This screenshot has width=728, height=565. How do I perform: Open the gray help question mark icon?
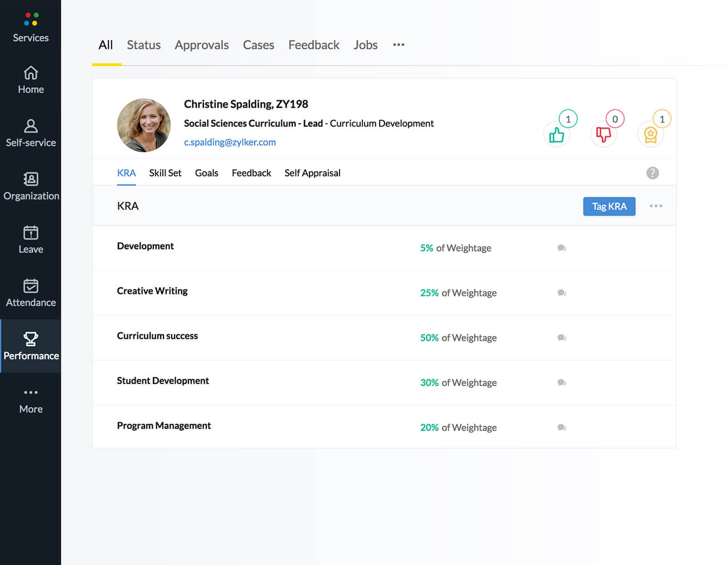(x=652, y=173)
